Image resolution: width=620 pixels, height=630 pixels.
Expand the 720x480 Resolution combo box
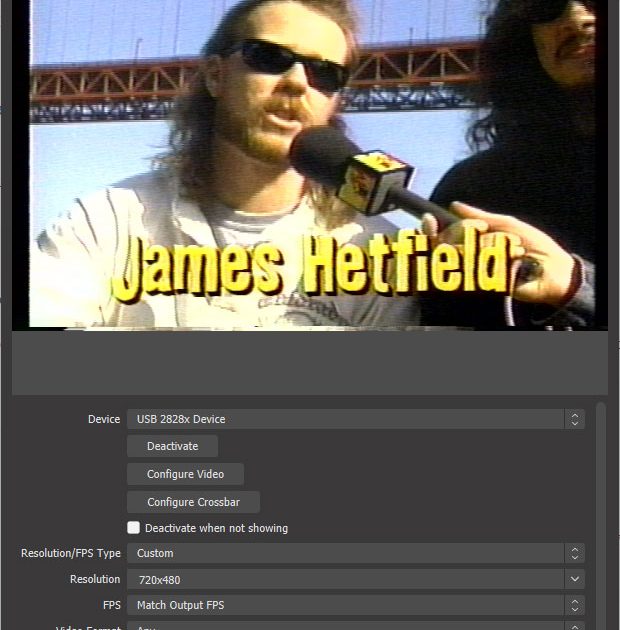345,579
